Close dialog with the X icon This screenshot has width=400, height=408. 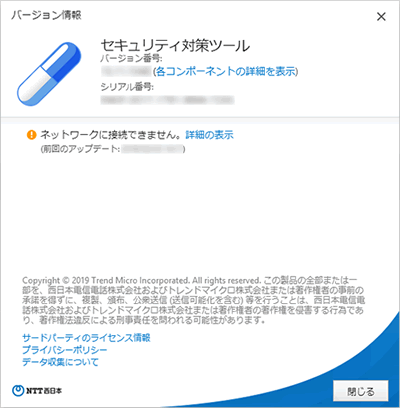tap(381, 16)
